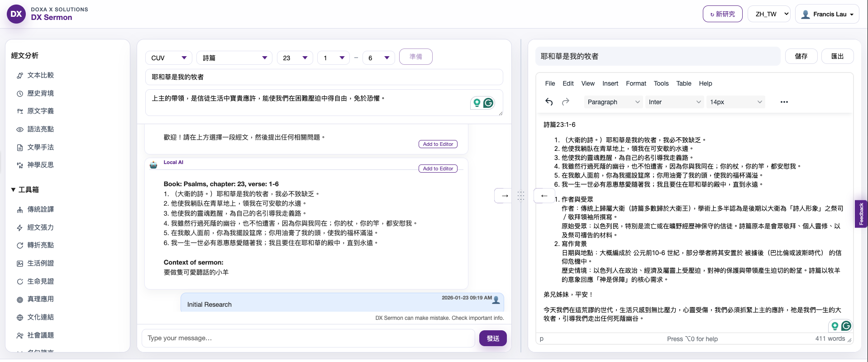Open 文本比較 text comparison in sidebar
Viewport: 868px width, 362px height.
pyautogui.click(x=40, y=75)
